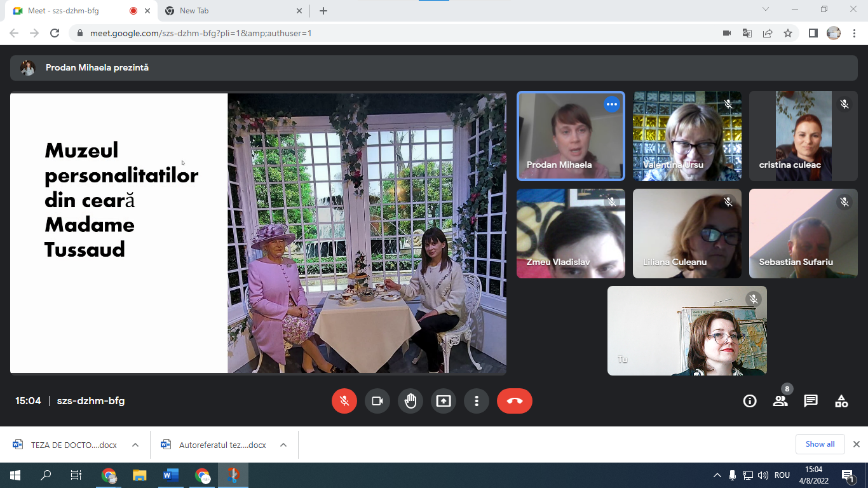This screenshot has width=868, height=488.
Task: Click the Present now screen-share button
Action: pyautogui.click(x=444, y=401)
